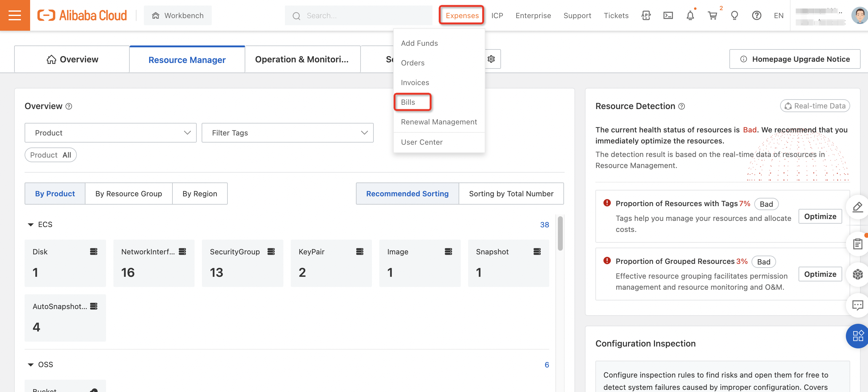Switch to the Resource Manager tab
The width and height of the screenshot is (868, 392).
coord(187,60)
